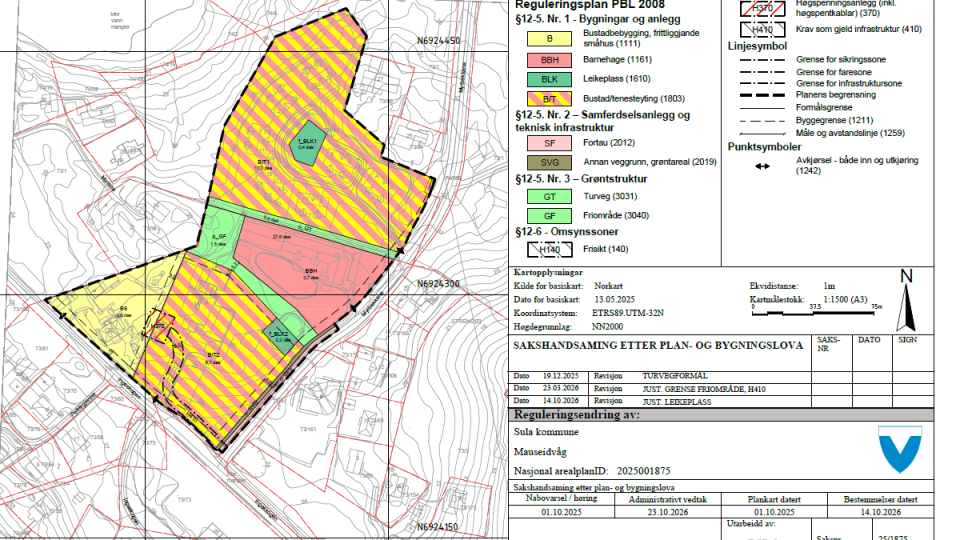Click '§12-5. Nr. 1 - Bygningar og anlegg' heading

tap(598, 19)
